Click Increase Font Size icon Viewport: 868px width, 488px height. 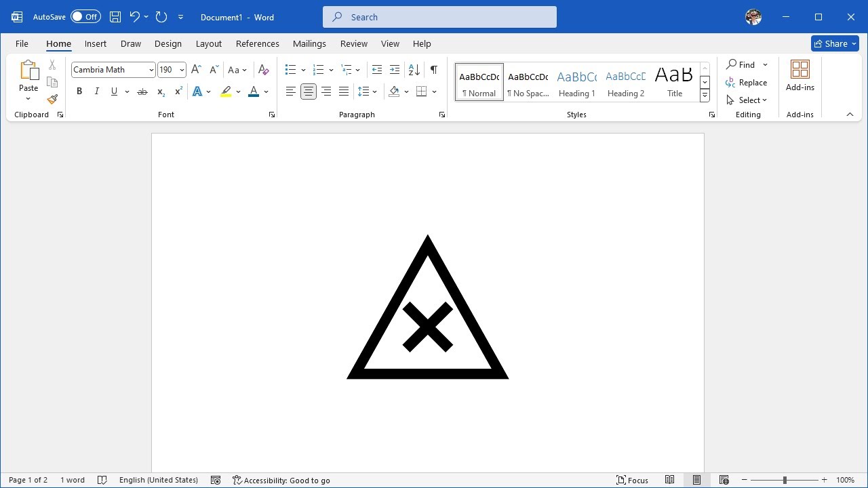click(x=196, y=70)
